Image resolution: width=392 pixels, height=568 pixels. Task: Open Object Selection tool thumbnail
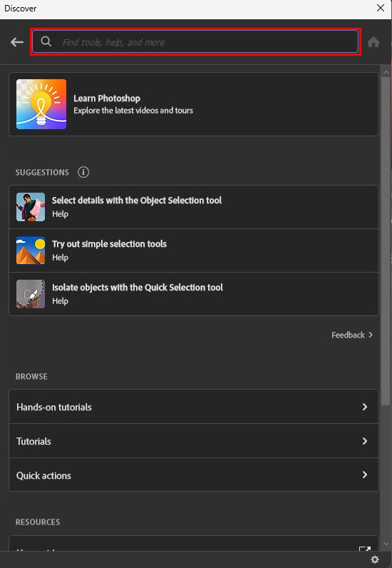[x=31, y=207]
